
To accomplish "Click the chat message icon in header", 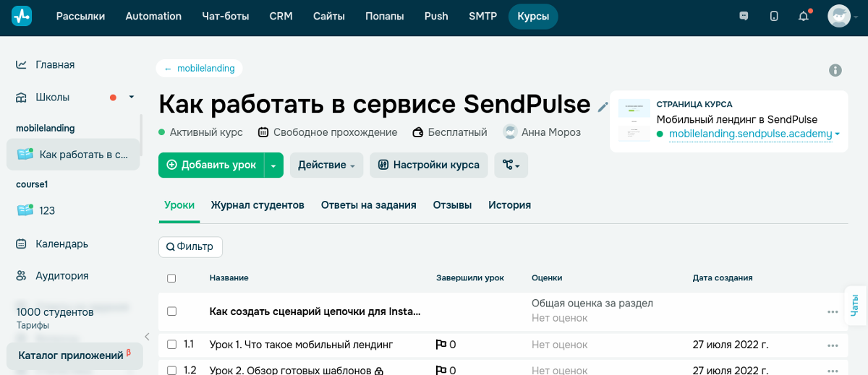I will point(744,16).
